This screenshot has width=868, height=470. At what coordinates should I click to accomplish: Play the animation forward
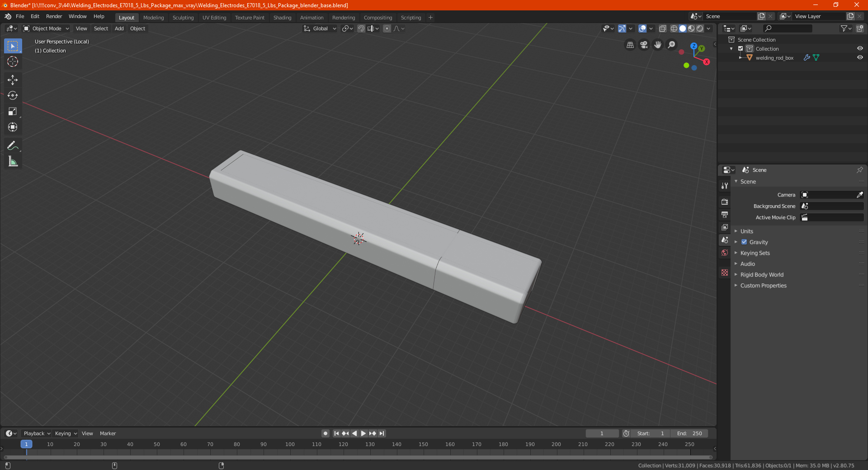[363, 433]
